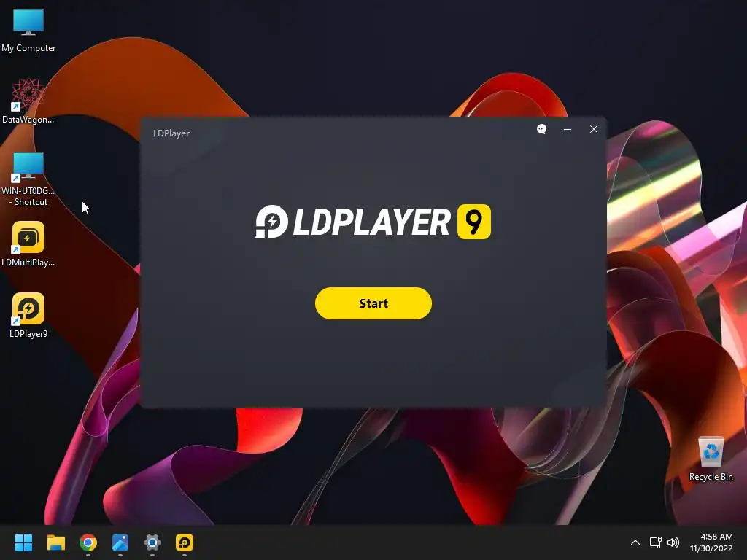Minimize the LDPlayer window

pyautogui.click(x=568, y=130)
